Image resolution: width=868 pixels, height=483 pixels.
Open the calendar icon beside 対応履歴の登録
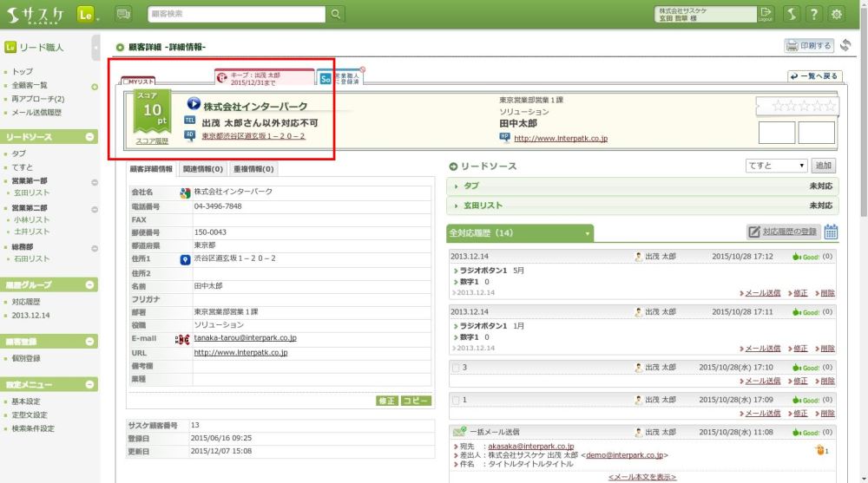831,232
